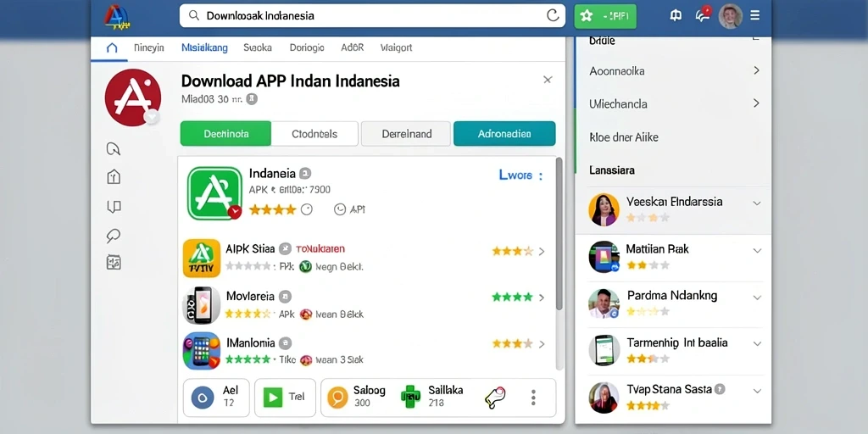Switch to the Ninoyin tab
The height and width of the screenshot is (434, 868).
(x=149, y=47)
